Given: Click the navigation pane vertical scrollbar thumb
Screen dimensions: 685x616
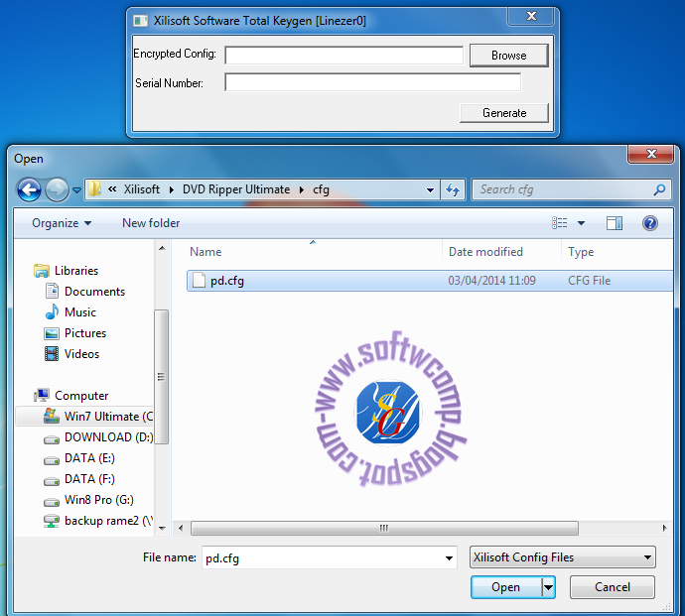Looking at the screenshot, I should point(162,376).
